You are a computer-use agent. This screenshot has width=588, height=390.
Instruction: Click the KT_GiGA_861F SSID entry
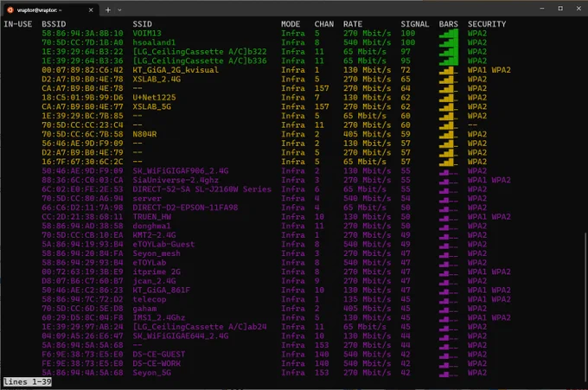point(161,291)
